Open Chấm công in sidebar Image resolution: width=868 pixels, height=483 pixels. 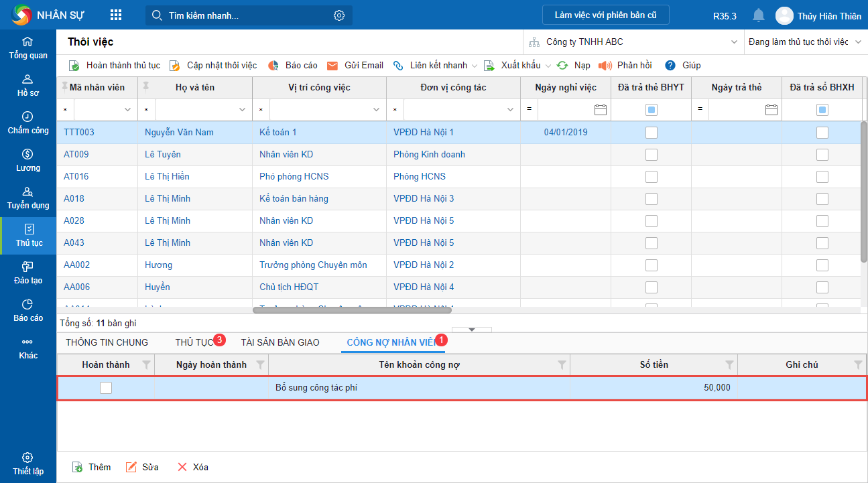pos(27,123)
